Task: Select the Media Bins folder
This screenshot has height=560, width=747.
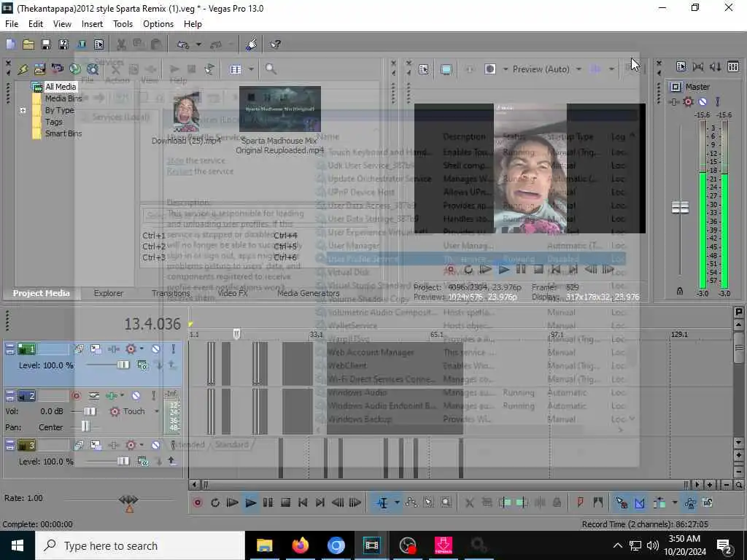Action: pos(63,98)
